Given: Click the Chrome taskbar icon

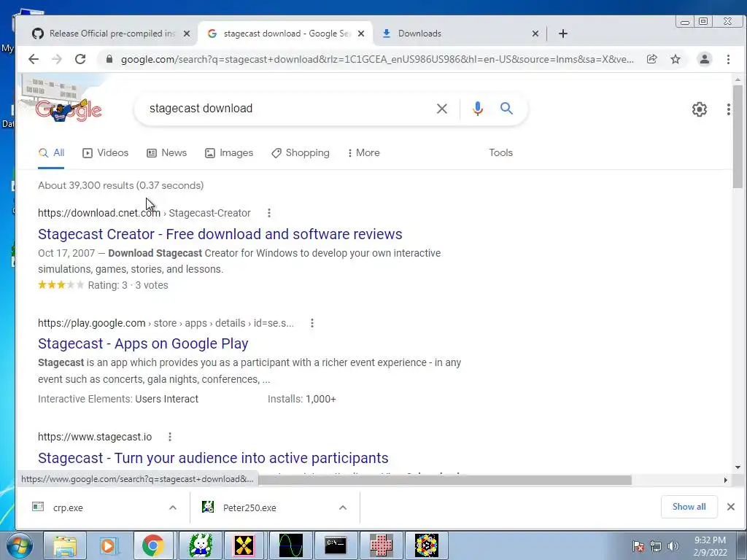Looking at the screenshot, I should (x=153, y=545).
